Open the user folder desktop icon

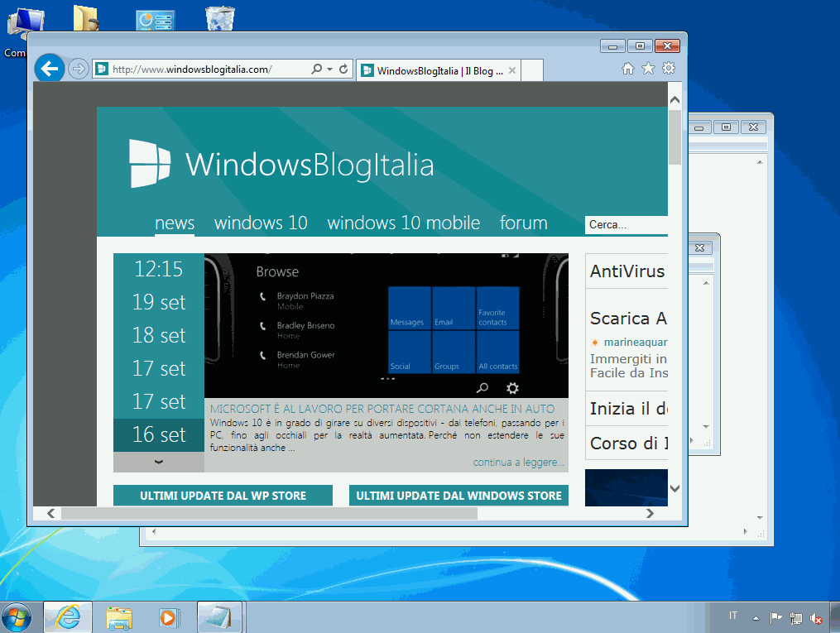coord(86,17)
